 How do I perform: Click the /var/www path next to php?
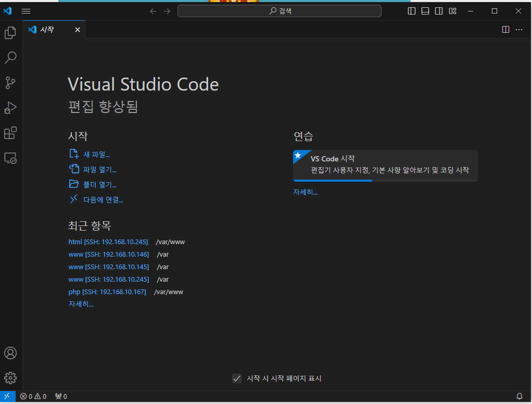(169, 292)
